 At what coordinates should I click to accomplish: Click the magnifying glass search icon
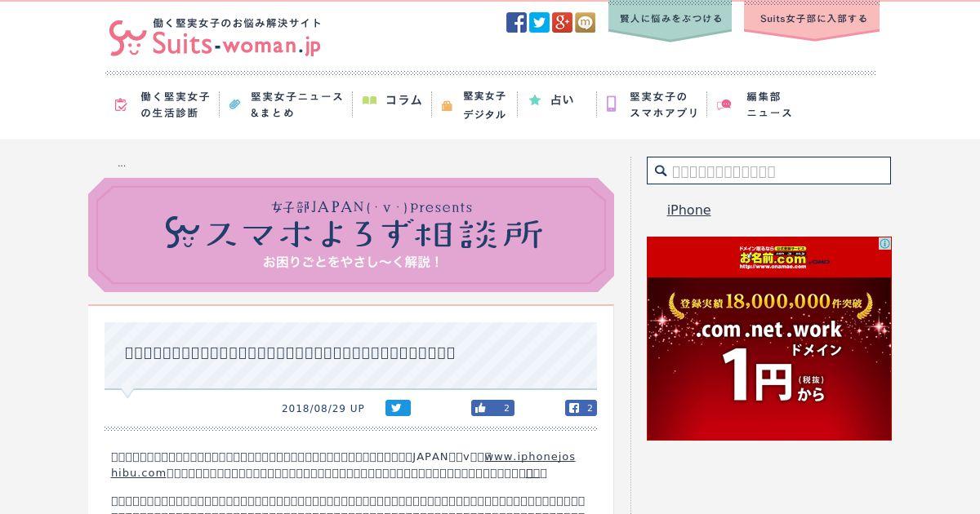(661, 171)
